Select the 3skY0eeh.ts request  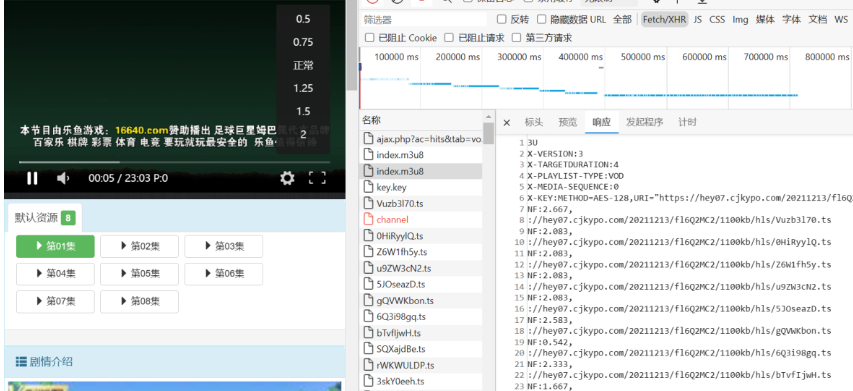coord(421,381)
